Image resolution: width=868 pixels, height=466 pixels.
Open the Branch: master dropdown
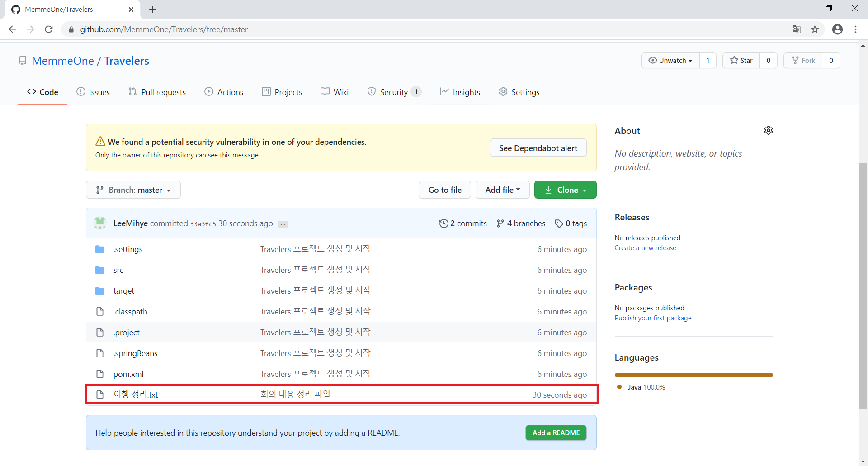[133, 190]
